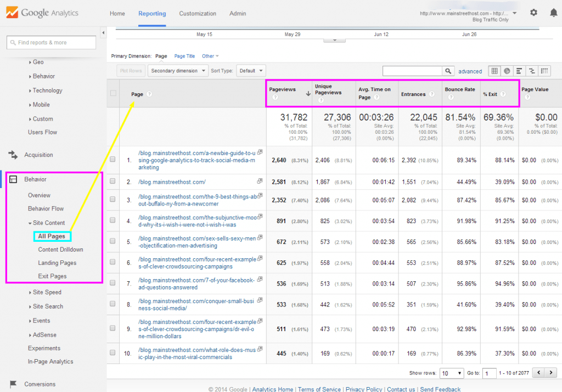Select the Performance bar view icon

click(519, 71)
